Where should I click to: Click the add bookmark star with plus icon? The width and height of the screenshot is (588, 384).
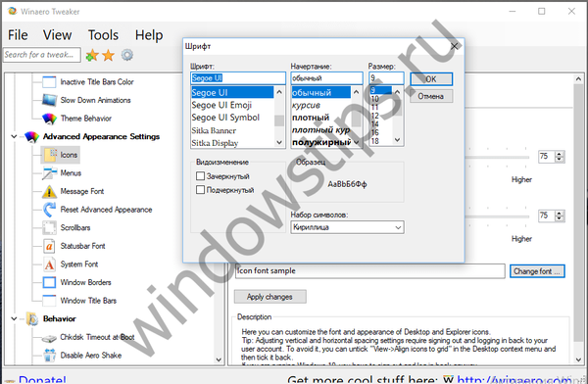pos(92,55)
